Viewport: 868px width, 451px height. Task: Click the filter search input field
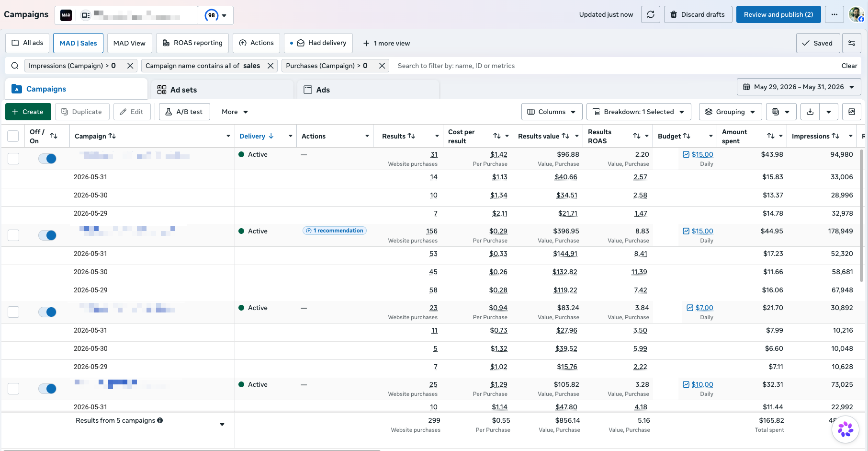click(613, 66)
